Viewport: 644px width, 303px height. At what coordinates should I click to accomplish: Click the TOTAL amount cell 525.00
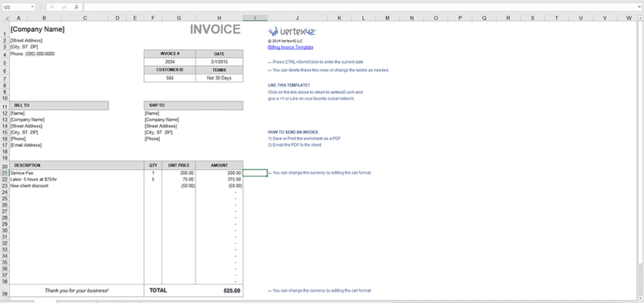(219, 290)
